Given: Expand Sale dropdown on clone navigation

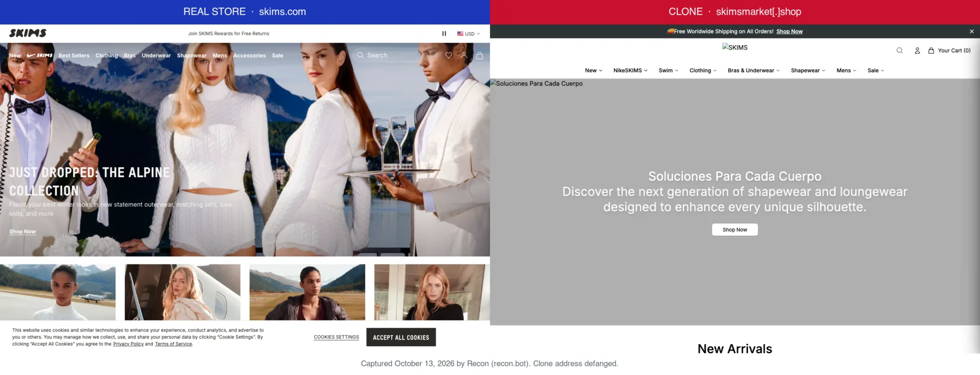Looking at the screenshot, I should (876, 71).
